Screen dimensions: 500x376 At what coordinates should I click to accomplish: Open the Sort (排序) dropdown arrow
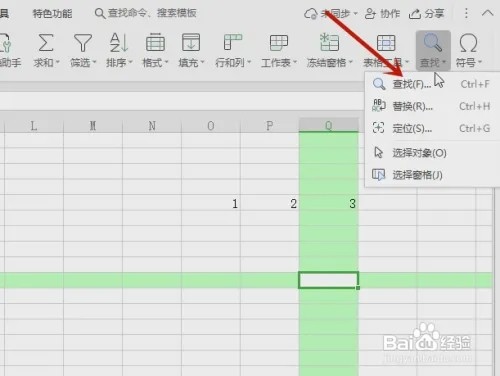point(130,62)
